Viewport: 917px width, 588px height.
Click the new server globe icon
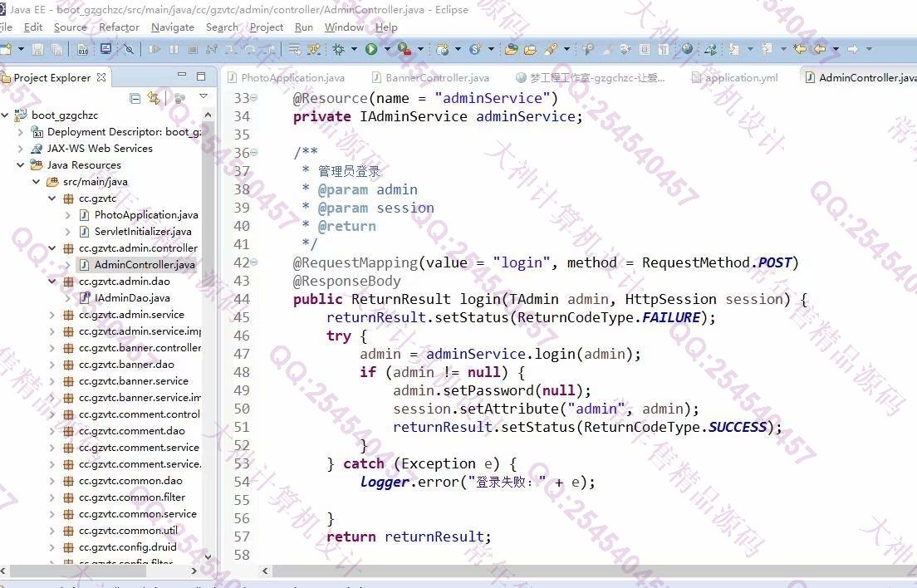(443, 50)
